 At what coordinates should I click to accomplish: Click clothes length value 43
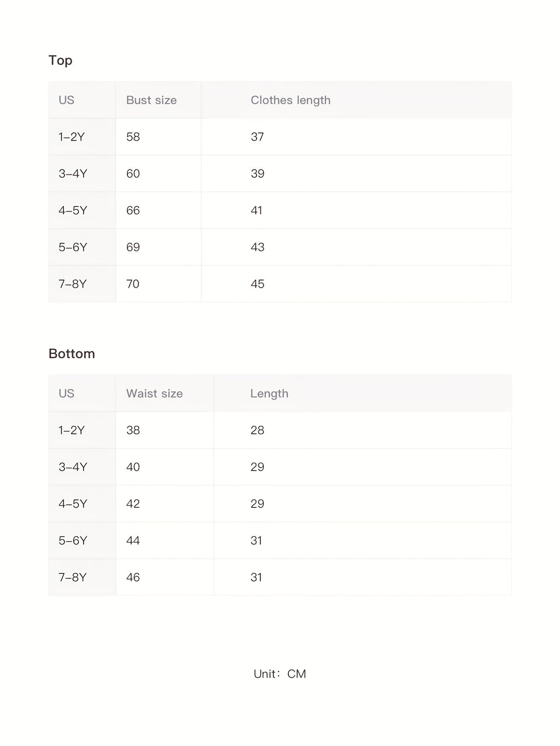[257, 247]
